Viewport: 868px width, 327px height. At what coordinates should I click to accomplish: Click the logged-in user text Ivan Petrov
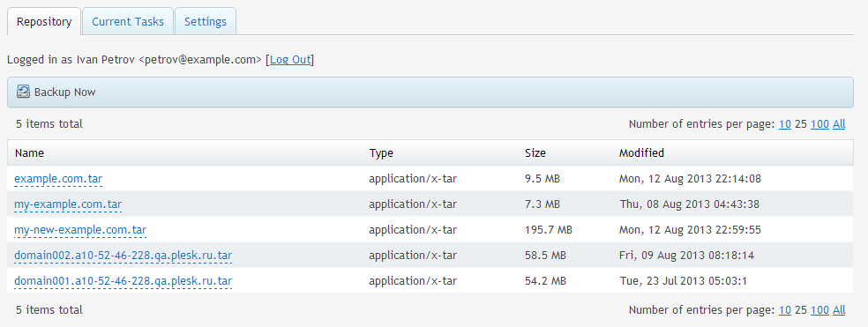coord(106,60)
